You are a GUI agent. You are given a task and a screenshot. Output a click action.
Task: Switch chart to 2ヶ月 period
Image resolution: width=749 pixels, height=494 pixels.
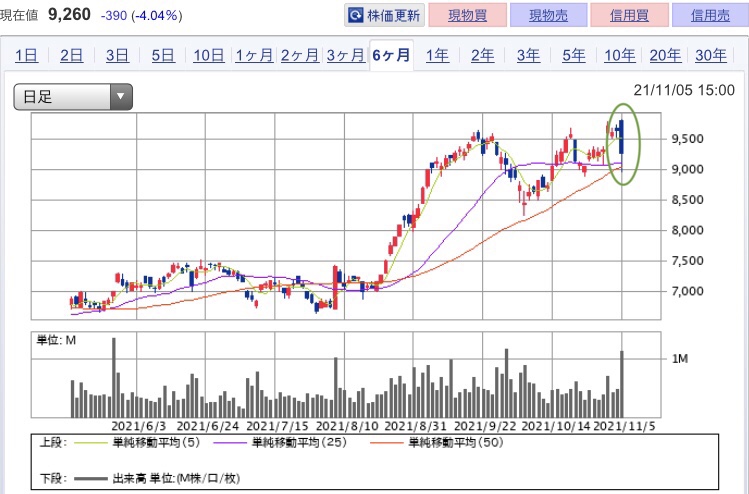tap(300, 55)
